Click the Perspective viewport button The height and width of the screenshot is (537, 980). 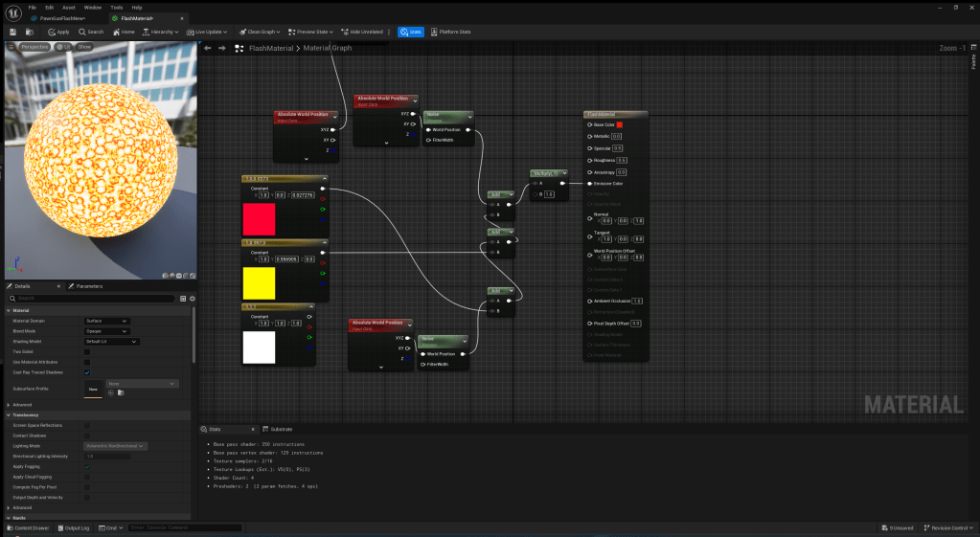click(34, 46)
